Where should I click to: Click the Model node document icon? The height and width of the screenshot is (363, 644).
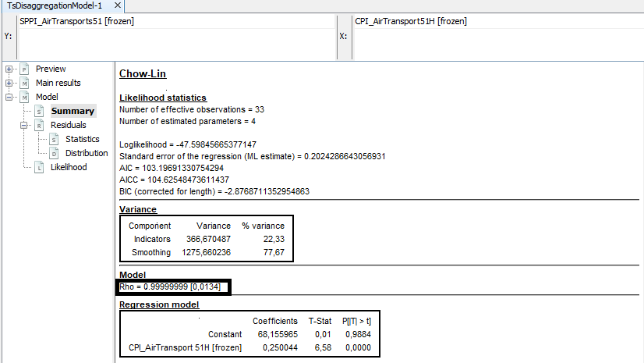(24, 97)
